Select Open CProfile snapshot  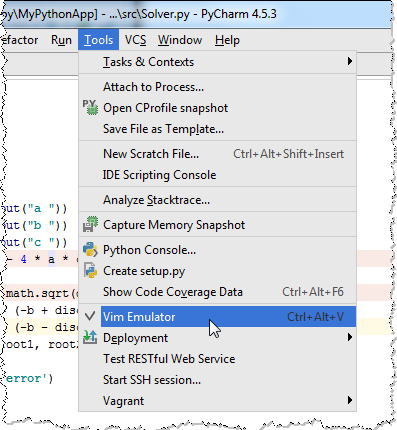pos(217,108)
